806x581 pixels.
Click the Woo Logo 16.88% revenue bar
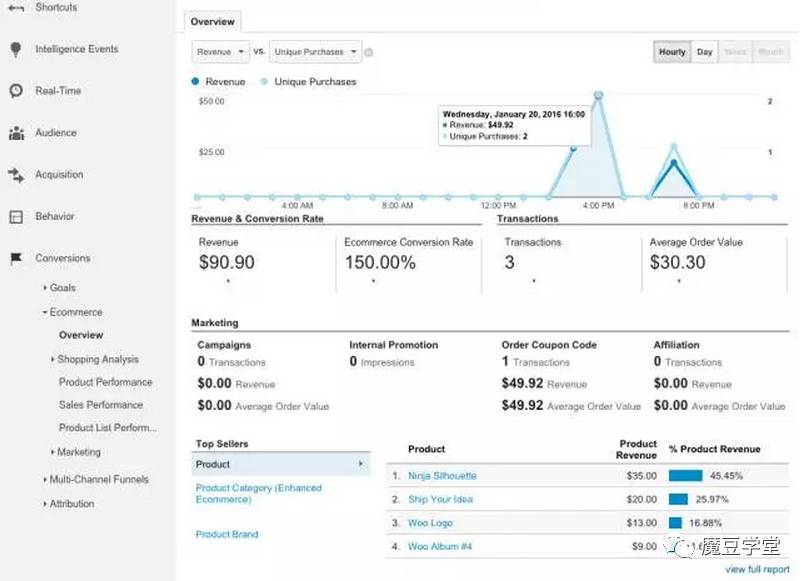[675, 523]
